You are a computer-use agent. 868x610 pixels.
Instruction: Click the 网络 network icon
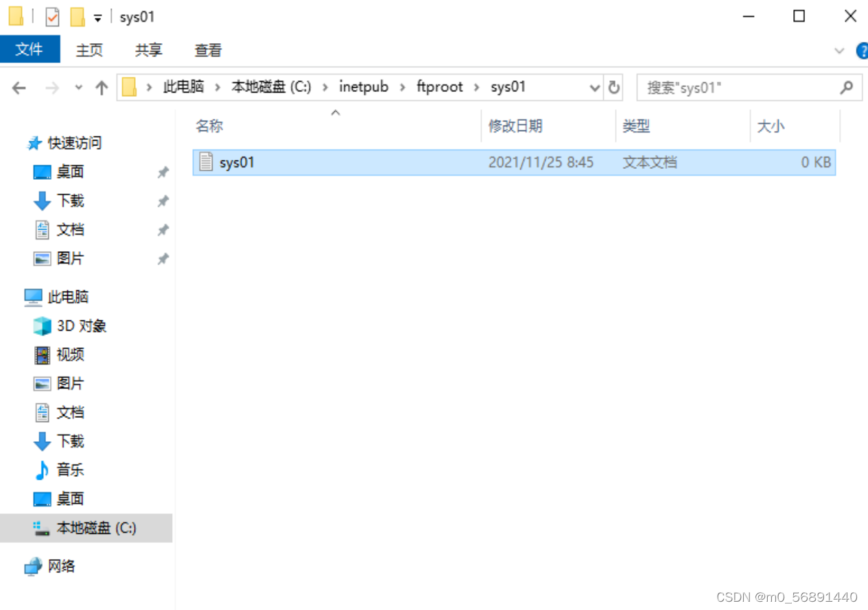click(33, 567)
